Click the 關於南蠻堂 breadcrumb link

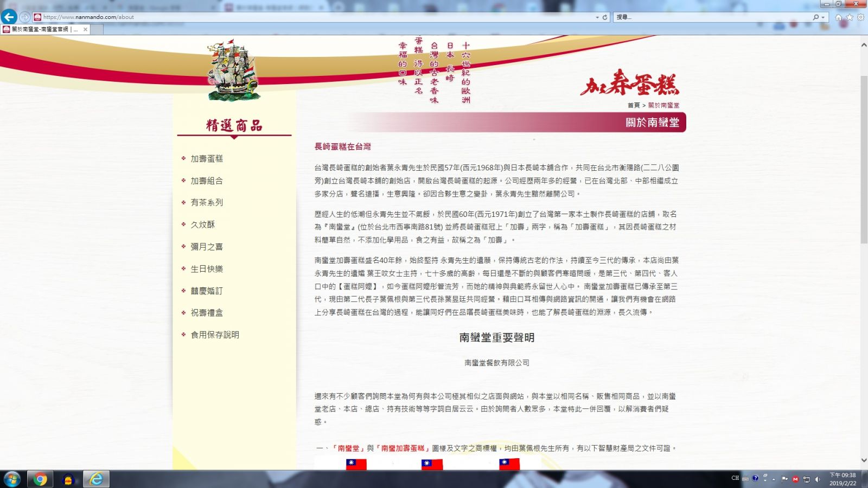(x=663, y=105)
